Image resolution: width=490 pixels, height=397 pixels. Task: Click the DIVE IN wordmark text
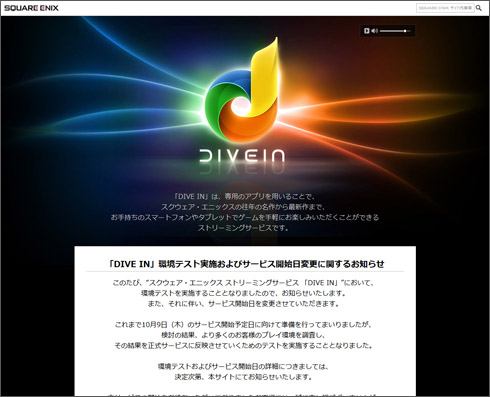tap(242, 156)
